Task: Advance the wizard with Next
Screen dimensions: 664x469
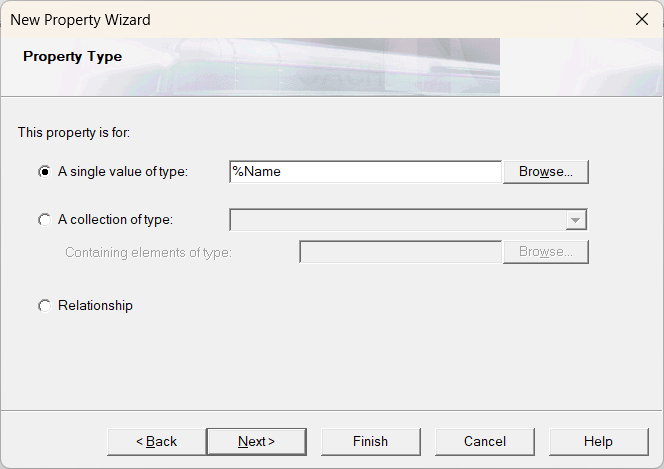Action: tap(257, 441)
